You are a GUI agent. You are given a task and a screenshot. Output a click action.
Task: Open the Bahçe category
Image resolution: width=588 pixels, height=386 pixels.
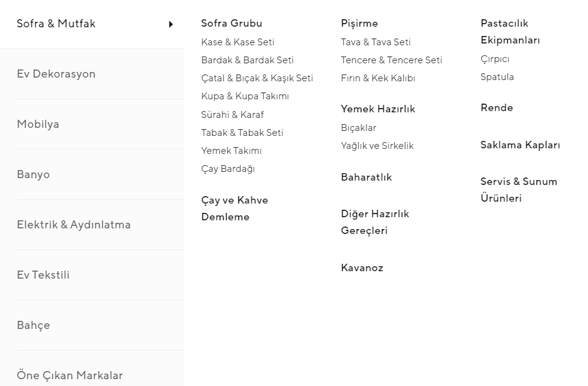click(33, 325)
